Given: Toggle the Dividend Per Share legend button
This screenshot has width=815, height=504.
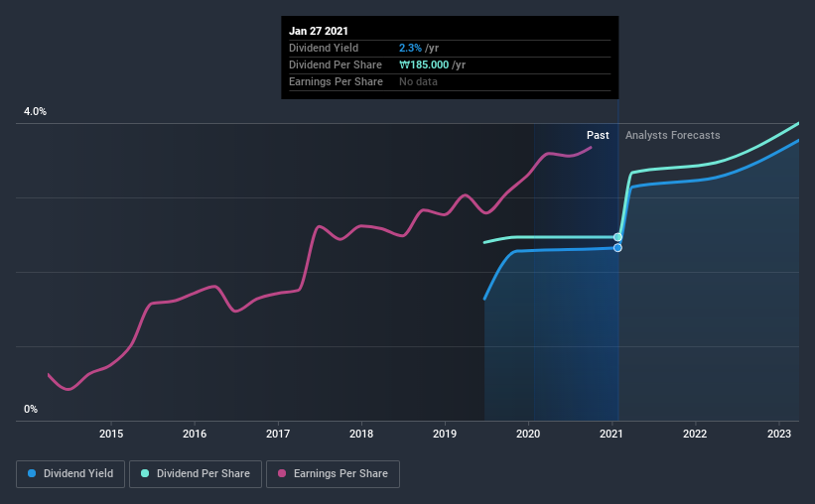Looking at the screenshot, I should tap(196, 474).
